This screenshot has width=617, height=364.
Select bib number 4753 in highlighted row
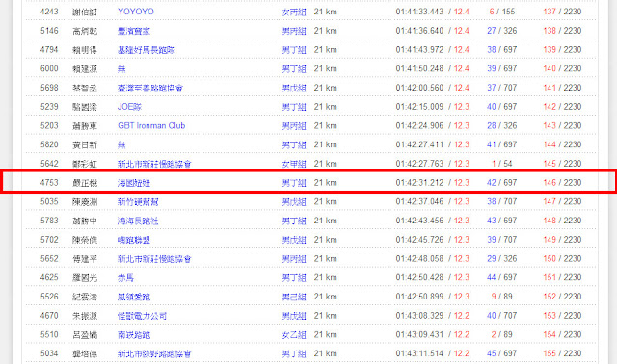(49, 183)
